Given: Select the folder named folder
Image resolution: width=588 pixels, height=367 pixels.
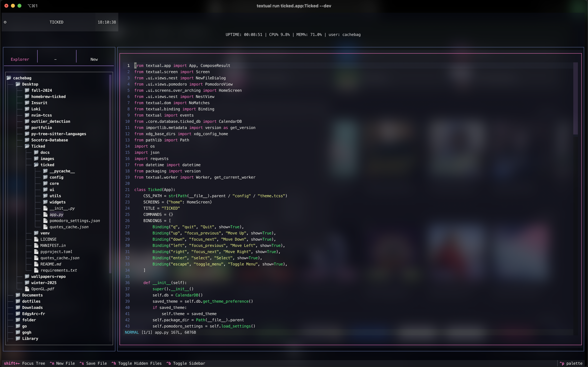Looking at the screenshot, I should pyautogui.click(x=29, y=320).
